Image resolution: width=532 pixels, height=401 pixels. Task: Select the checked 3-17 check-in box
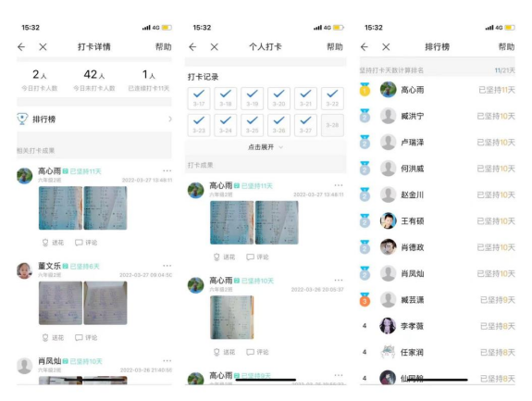(199, 98)
